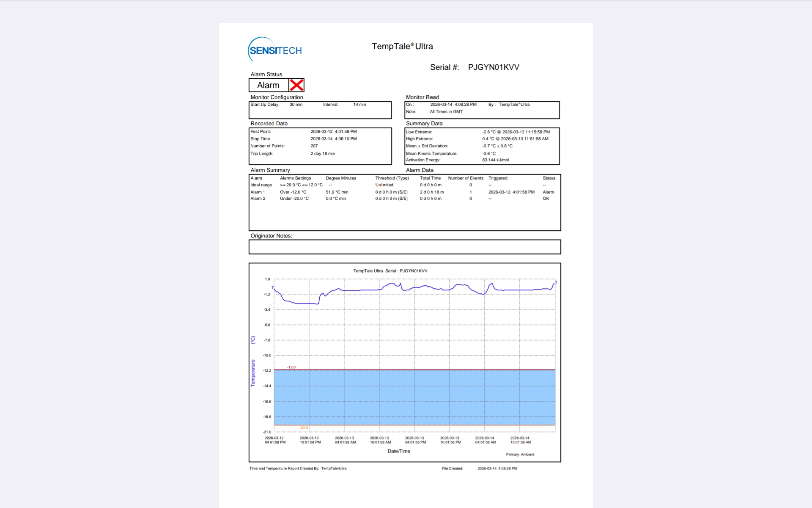Click the -12.0 upper threshold label on the chart
Screen dimensions: 812x508
coord(291,367)
